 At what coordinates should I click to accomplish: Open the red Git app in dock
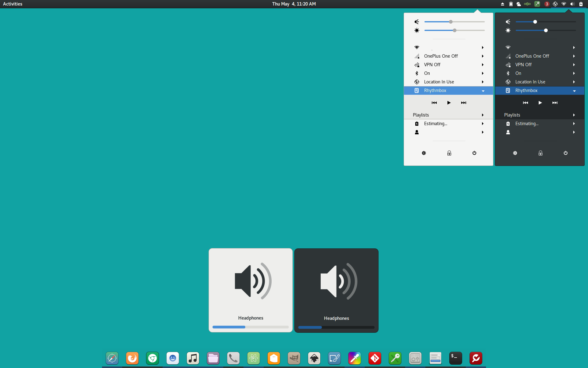pyautogui.click(x=375, y=358)
